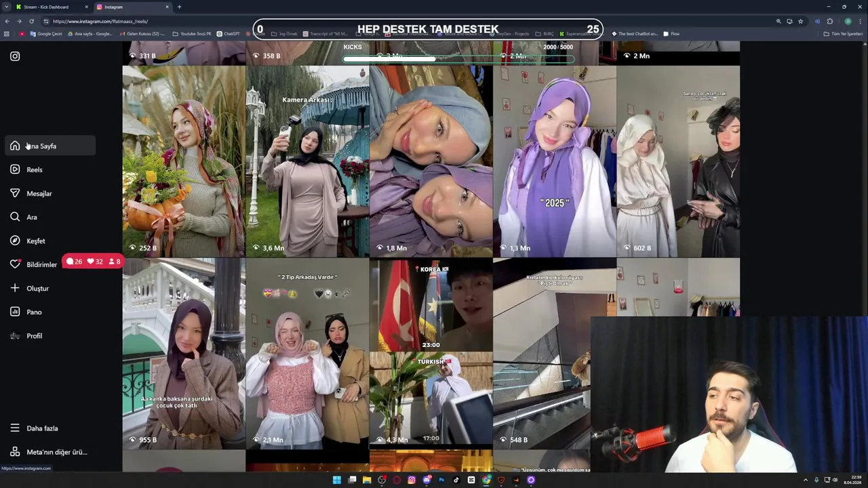Open the 252 B flower bouquet reel
868x488 pixels.
(x=184, y=161)
